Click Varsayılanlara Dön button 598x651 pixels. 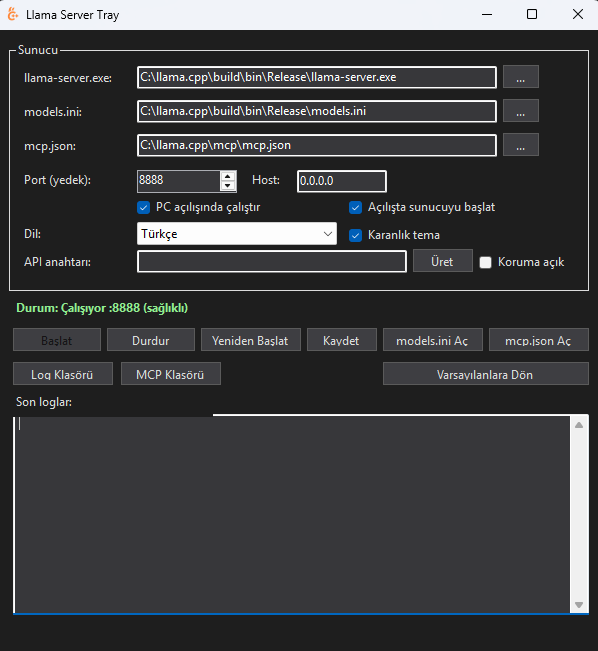[486, 374]
